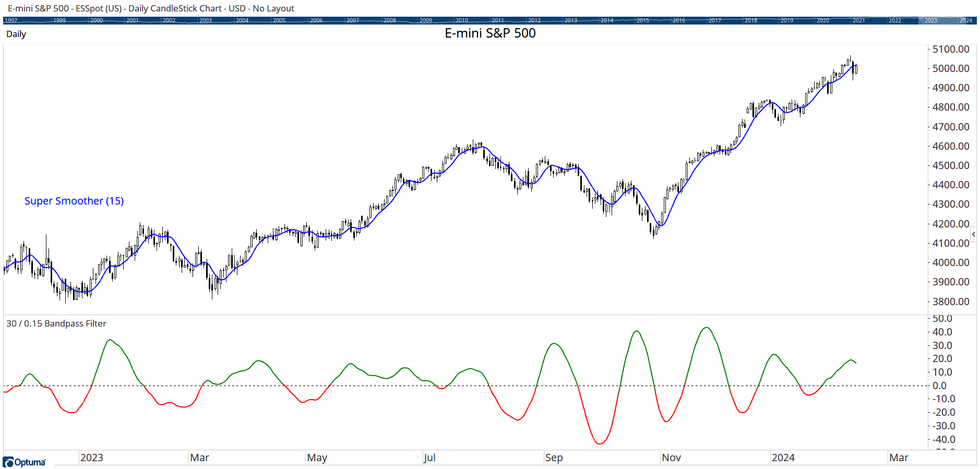The height and width of the screenshot is (469, 980).
Task: Jump to 2009 in the overview timeline
Action: pyautogui.click(x=426, y=20)
